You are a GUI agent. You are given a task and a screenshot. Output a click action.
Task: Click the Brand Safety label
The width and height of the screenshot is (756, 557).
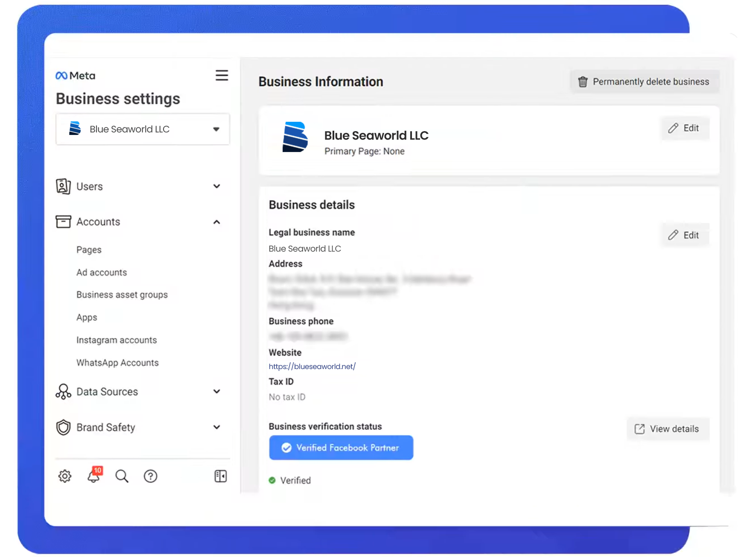click(106, 428)
